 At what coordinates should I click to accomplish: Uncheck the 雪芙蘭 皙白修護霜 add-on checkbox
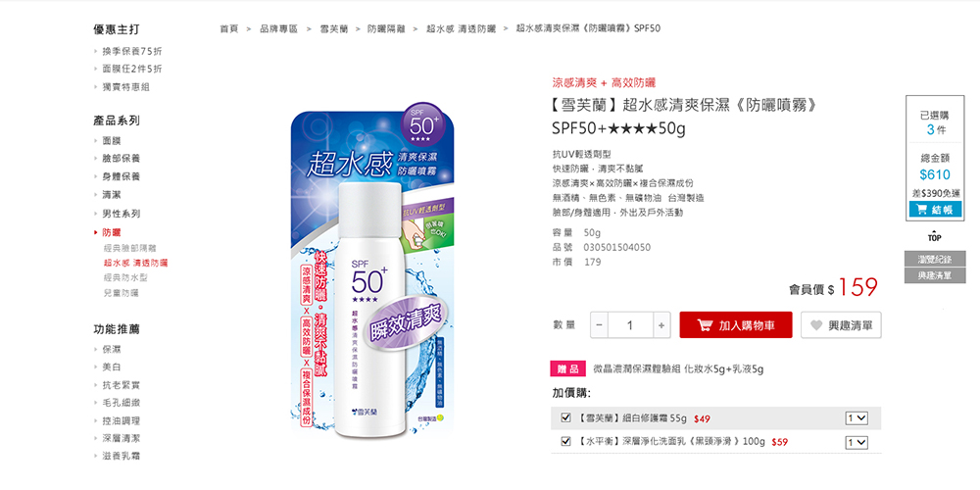566,417
